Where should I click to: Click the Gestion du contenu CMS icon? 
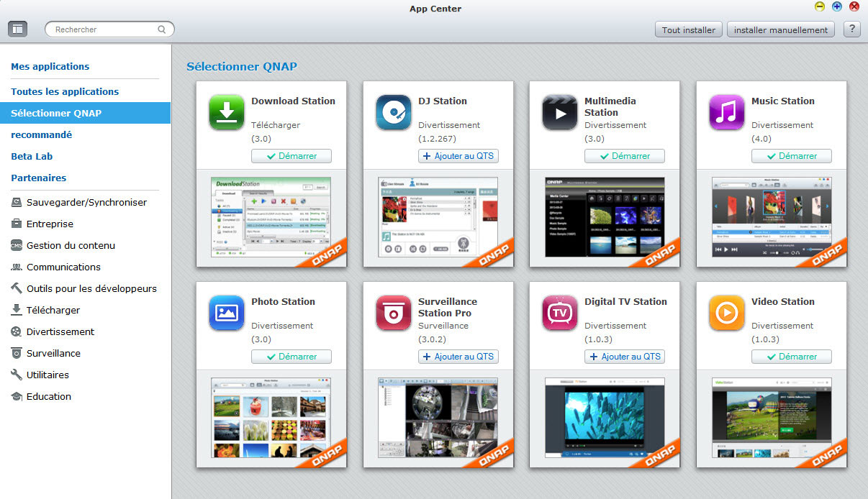(17, 246)
